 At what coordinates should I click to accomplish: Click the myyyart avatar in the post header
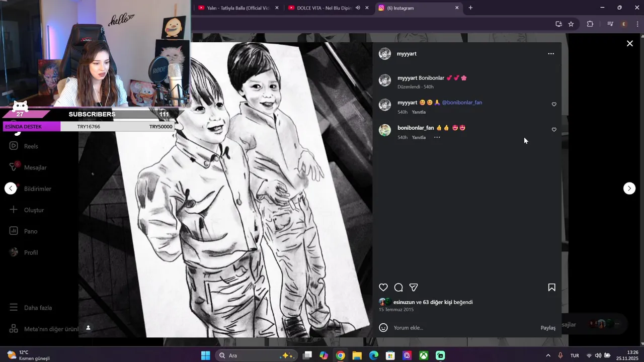(385, 54)
